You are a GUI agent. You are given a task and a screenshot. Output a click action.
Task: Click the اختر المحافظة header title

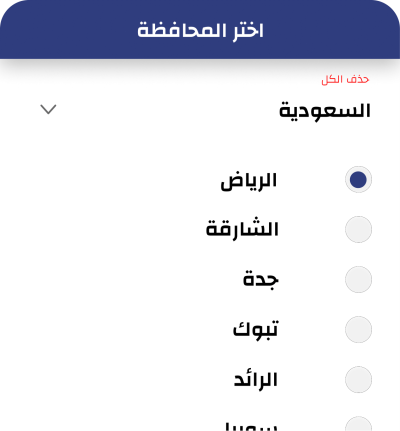[x=200, y=31]
